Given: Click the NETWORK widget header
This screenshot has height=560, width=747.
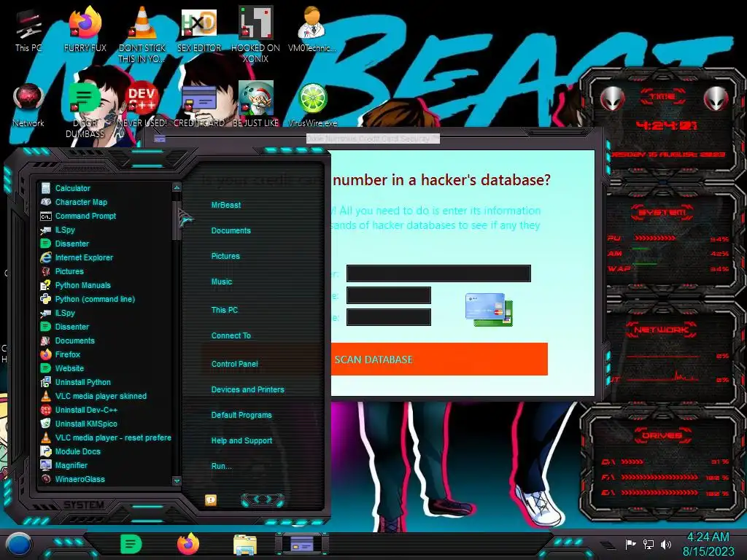Looking at the screenshot, I should click(661, 329).
